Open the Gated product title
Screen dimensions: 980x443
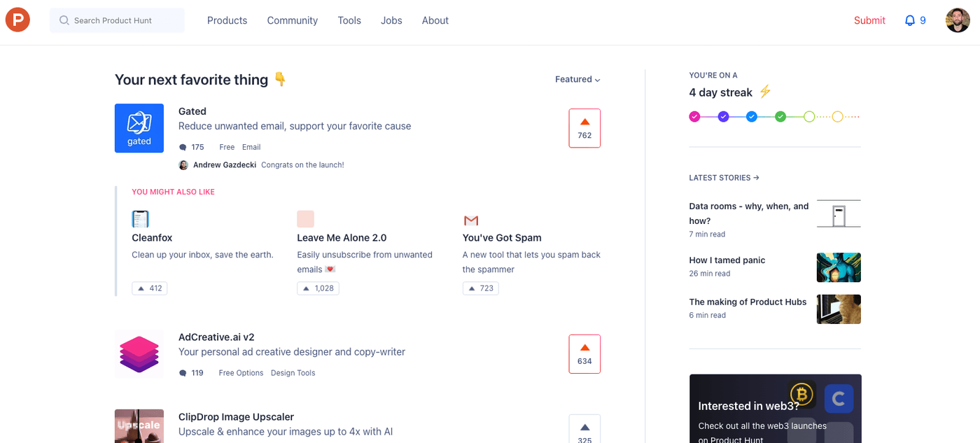pos(192,111)
